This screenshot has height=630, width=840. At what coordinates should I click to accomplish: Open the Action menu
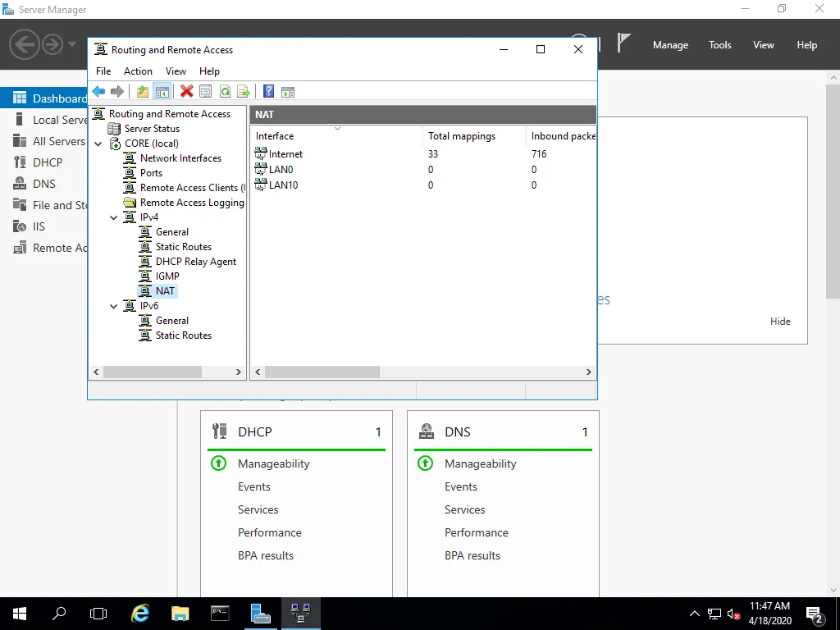pos(138,71)
